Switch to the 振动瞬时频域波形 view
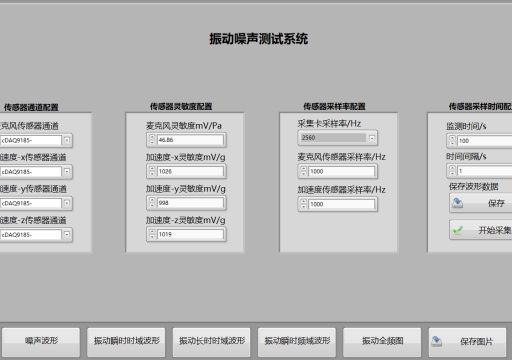Image resolution: width=512 pixels, height=360 pixels. tap(297, 342)
